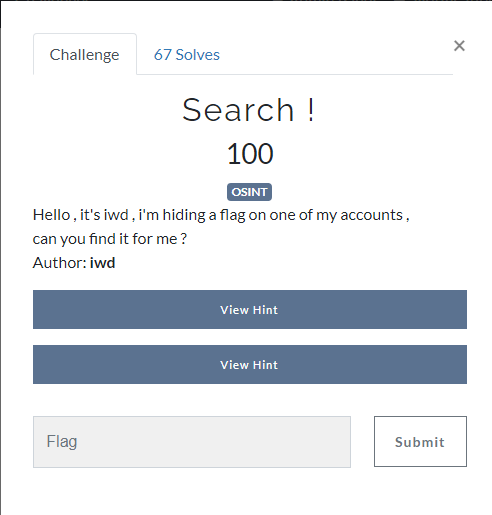Viewport: 492px width, 515px height.
Task: Click the "Search !" challenge title
Action: (248, 110)
